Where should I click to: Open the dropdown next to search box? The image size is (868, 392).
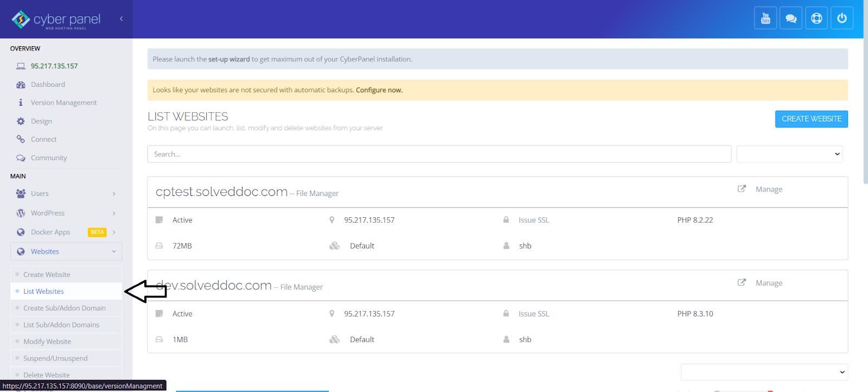click(789, 154)
